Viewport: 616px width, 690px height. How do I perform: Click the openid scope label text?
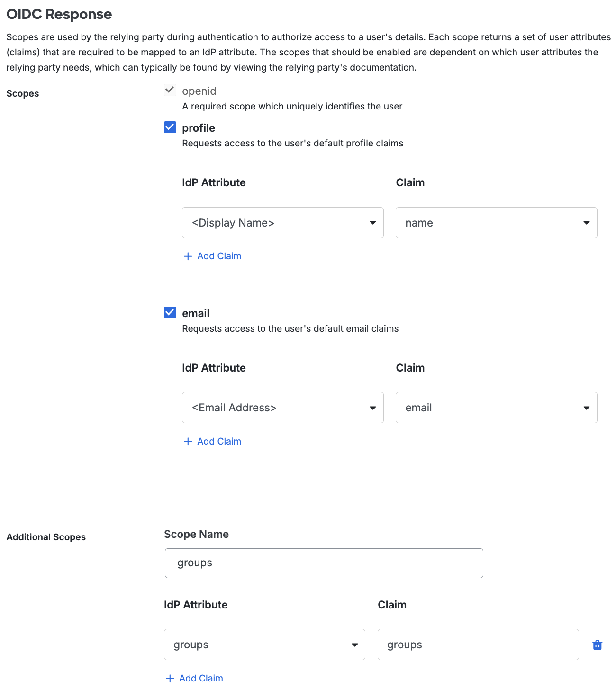(x=199, y=91)
